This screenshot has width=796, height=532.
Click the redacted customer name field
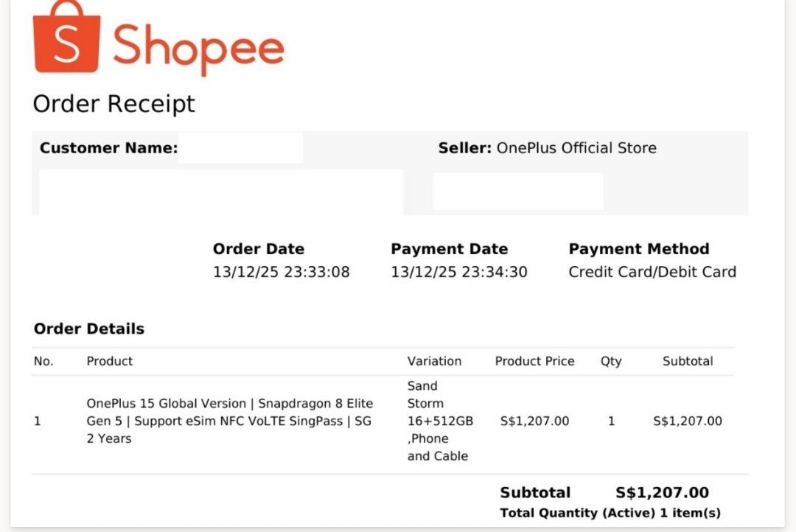240,148
